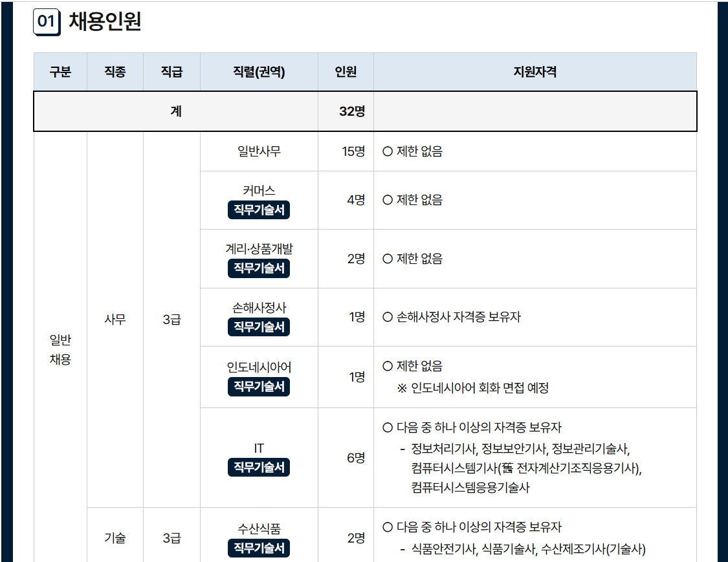The width and height of the screenshot is (728, 562).
Task: Click the 수산식품 job series label
Action: pyautogui.click(x=259, y=529)
